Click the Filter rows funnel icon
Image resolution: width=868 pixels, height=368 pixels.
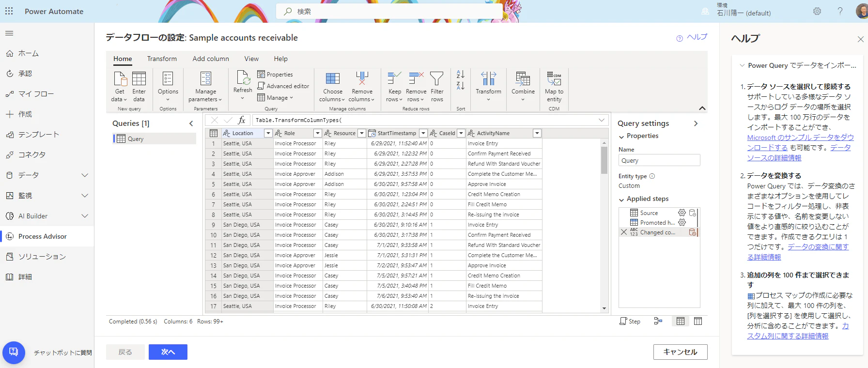click(x=437, y=78)
